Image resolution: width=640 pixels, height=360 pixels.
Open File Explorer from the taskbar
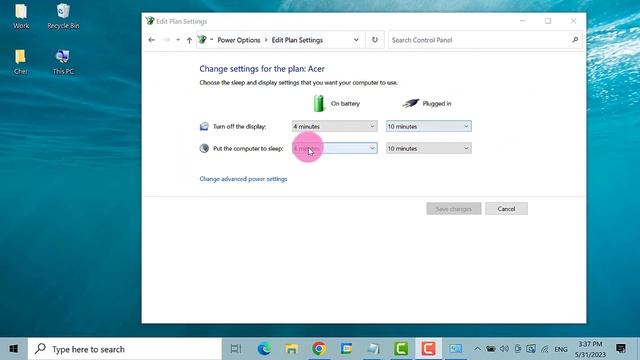pyautogui.click(x=291, y=349)
